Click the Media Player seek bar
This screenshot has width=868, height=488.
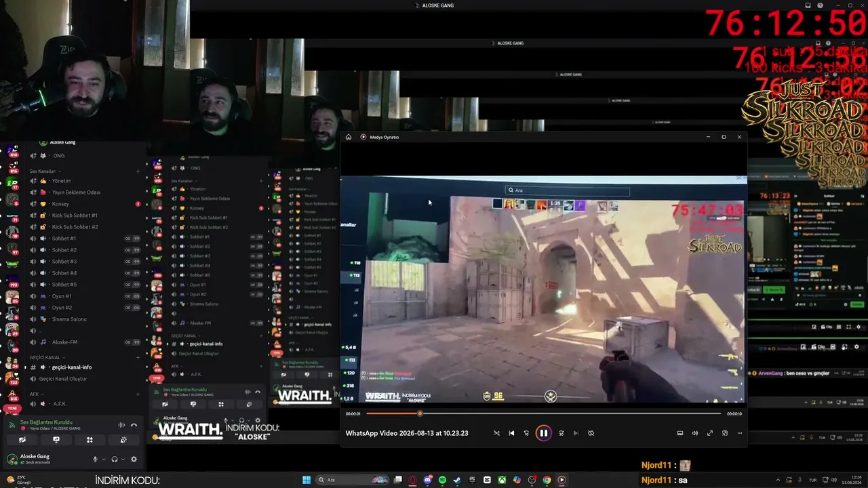[x=543, y=413]
